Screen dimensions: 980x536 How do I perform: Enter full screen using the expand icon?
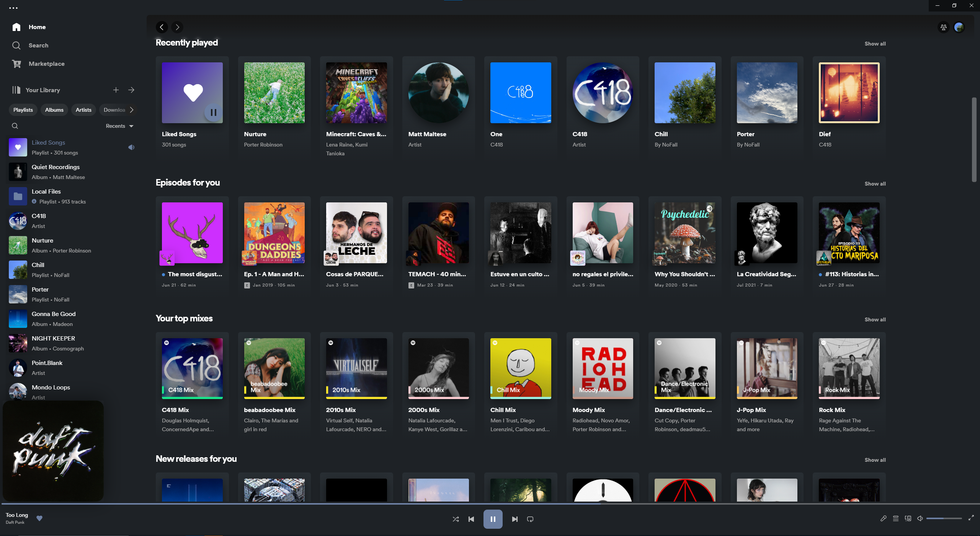coord(971,518)
